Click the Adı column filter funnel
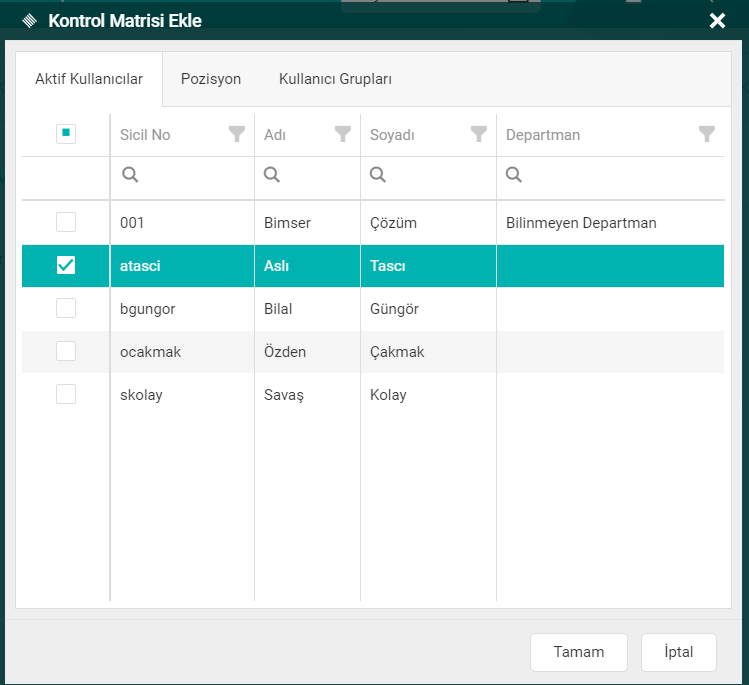Viewport: 749px width, 685px height. pos(343,134)
